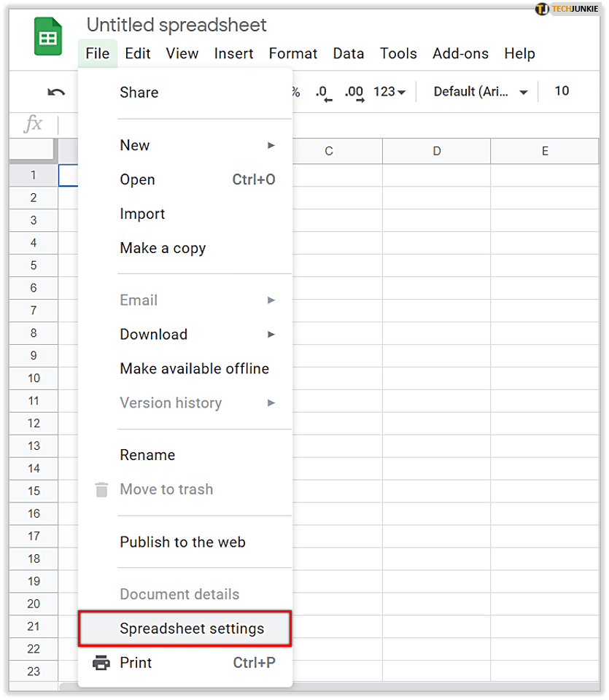Click the Google Sheets home logo
The image size is (609, 700).
point(48,36)
